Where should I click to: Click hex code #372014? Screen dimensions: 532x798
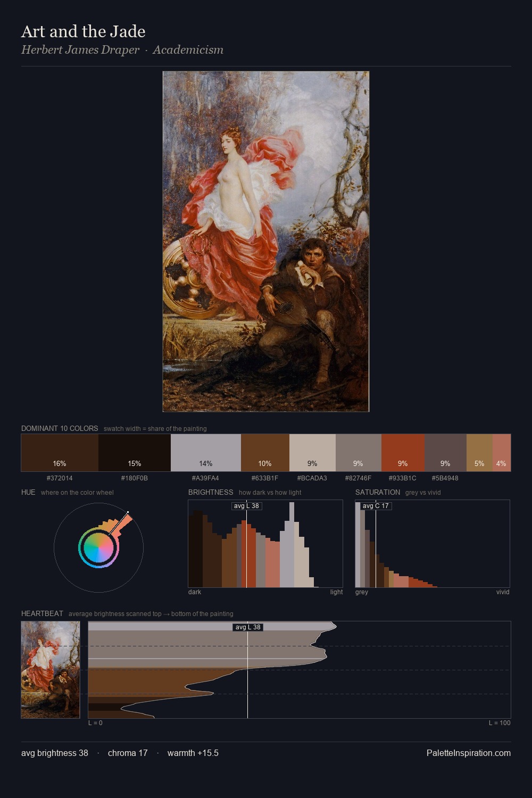[x=60, y=478]
